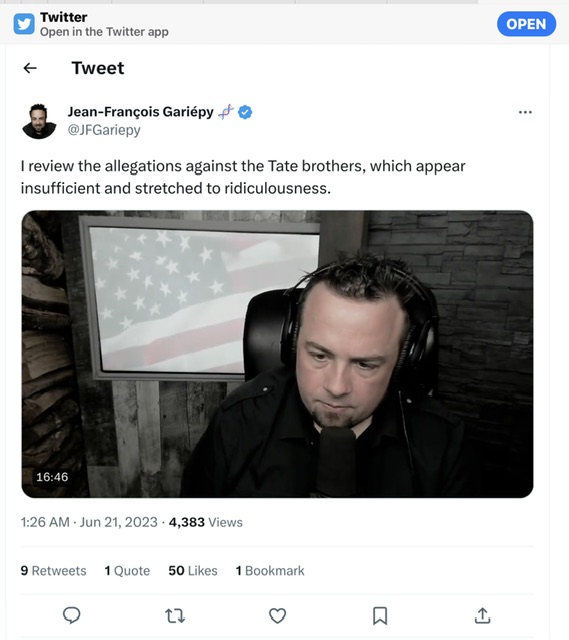
Task: Share the tweet via the share icon
Action: pos(482,616)
